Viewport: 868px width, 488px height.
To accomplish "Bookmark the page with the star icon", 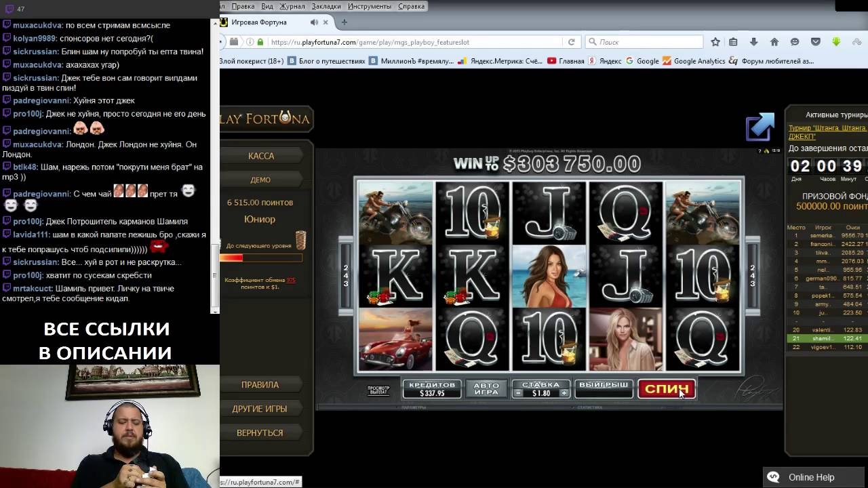I will [715, 42].
